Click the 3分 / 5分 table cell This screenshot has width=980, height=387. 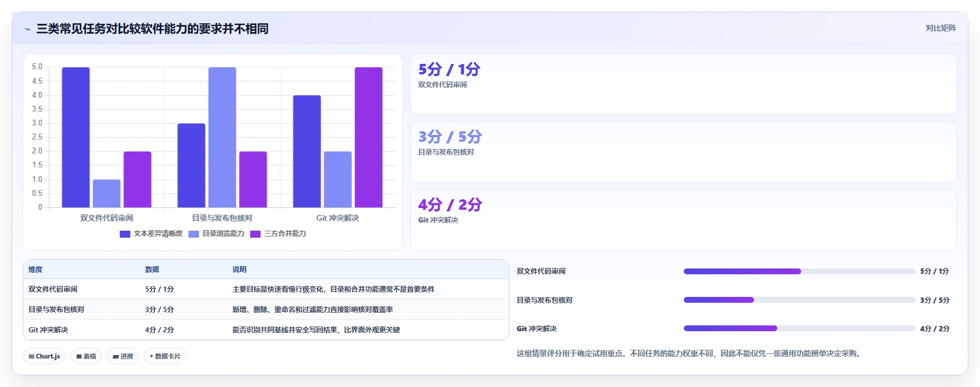click(160, 310)
